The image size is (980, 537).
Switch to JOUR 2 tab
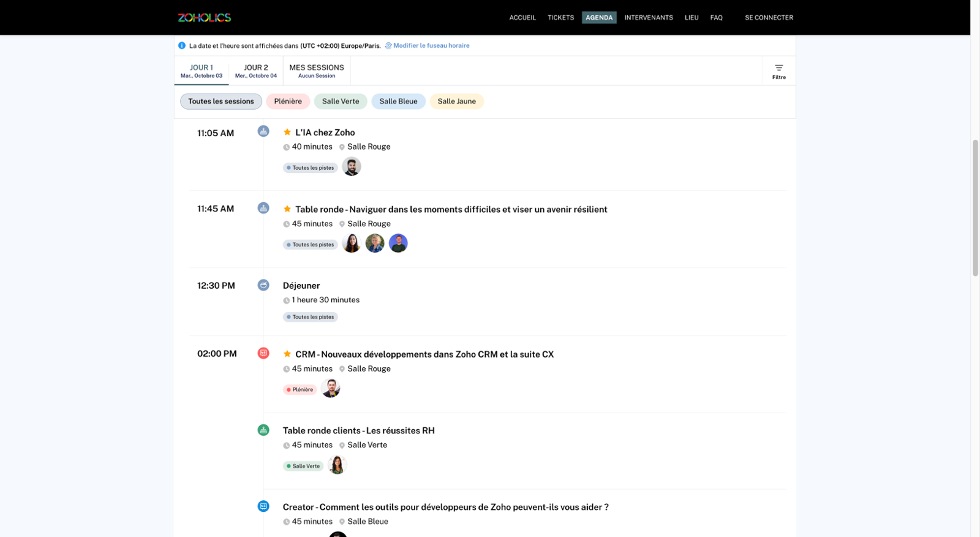256,71
